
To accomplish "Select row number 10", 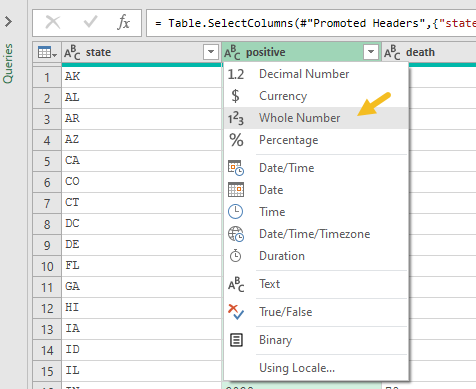I will [47, 267].
